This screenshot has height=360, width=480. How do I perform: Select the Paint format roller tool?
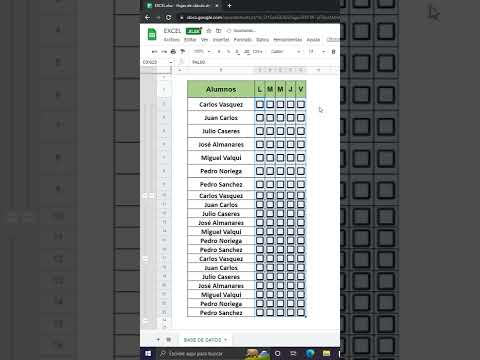(x=183, y=52)
